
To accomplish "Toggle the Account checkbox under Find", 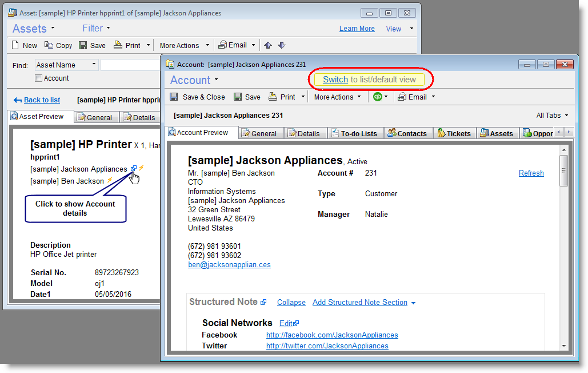I will 39,78.
